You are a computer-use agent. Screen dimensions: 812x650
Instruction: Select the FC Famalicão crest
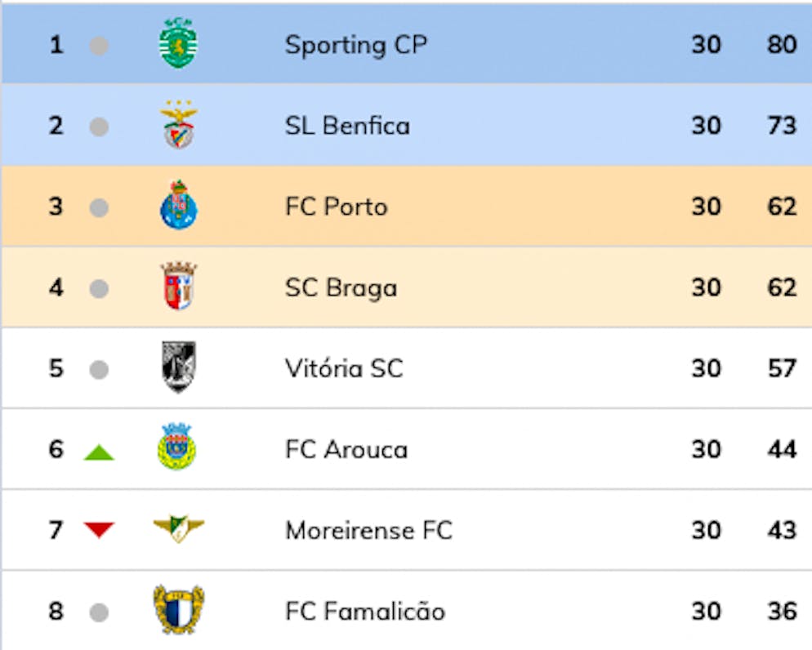coord(179,610)
